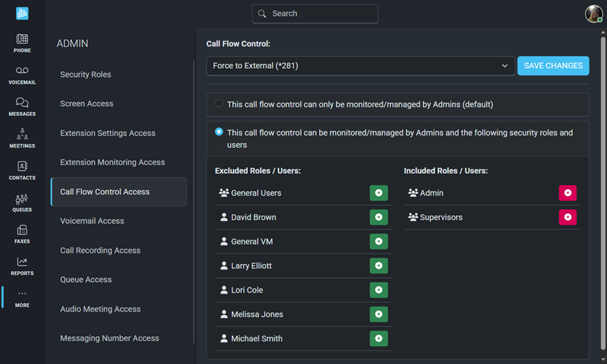Screen dimensions: 607x364
Task: Select Call Flow Control Access
Action: [x=119, y=191]
